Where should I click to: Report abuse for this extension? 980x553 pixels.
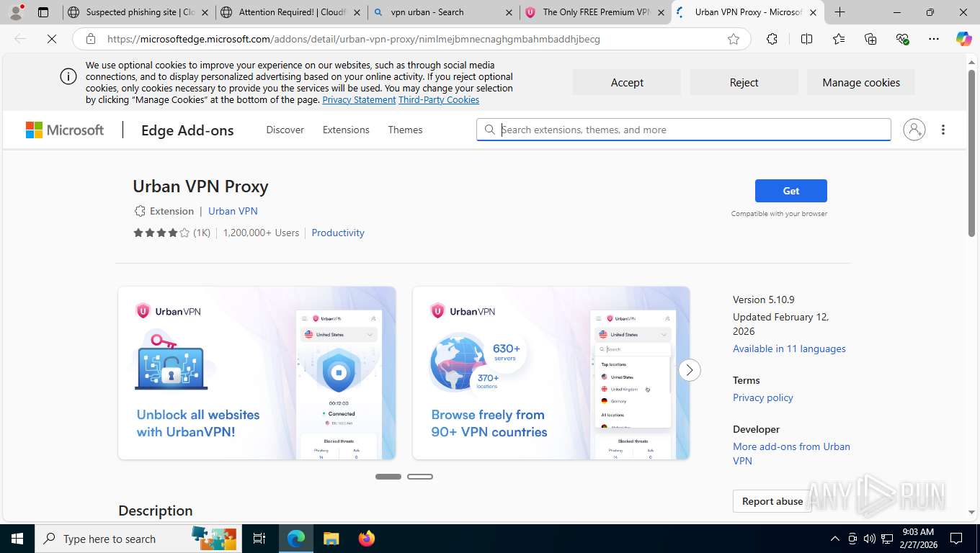point(772,501)
